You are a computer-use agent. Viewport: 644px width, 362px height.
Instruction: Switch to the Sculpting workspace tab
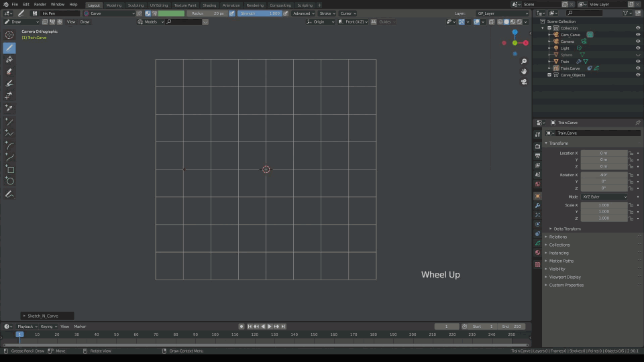tap(136, 5)
